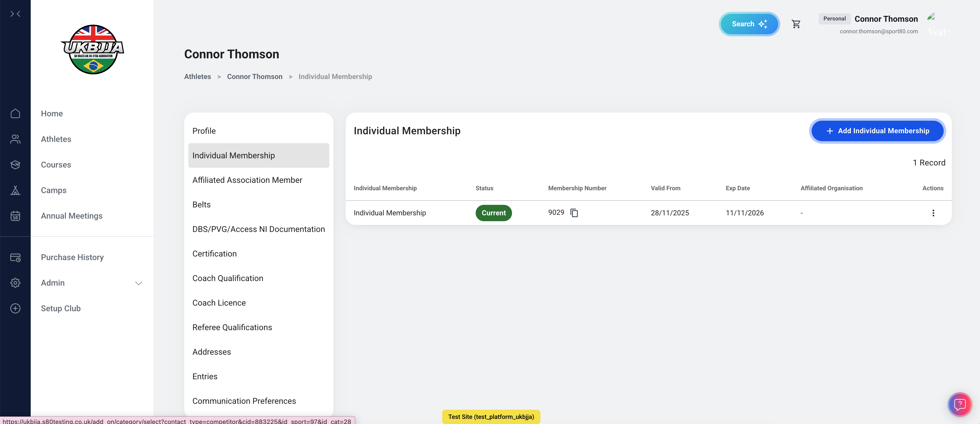The height and width of the screenshot is (424, 980).
Task: Click the Camps tent icon
Action: pyautogui.click(x=15, y=190)
